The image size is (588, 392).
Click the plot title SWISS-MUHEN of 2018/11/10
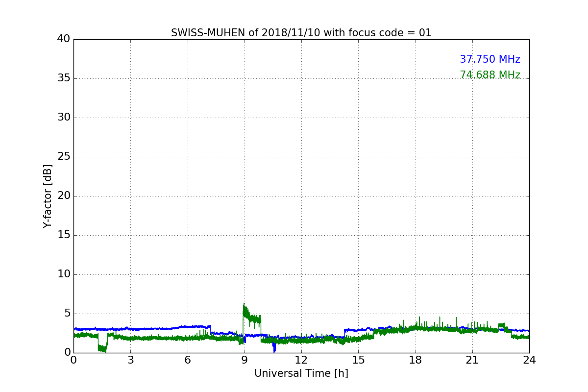click(x=301, y=33)
